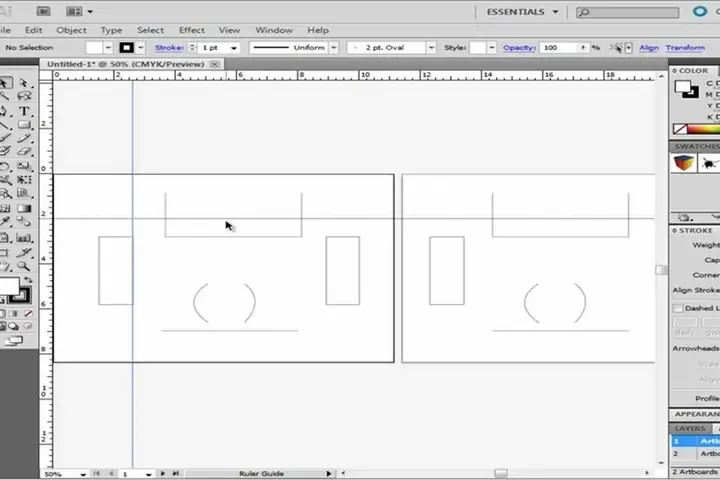Open the ESSENTIALS workspace dropdown
720x480 pixels.
[522, 12]
